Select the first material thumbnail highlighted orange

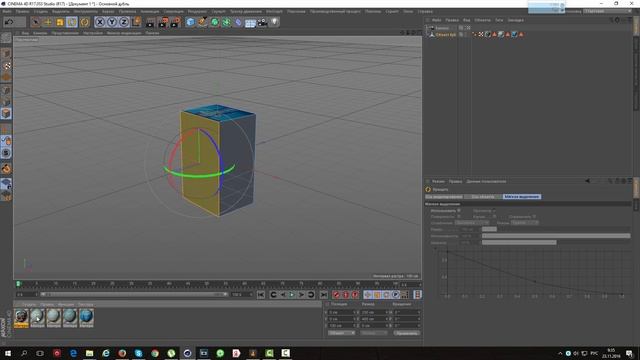pyautogui.click(x=21, y=318)
